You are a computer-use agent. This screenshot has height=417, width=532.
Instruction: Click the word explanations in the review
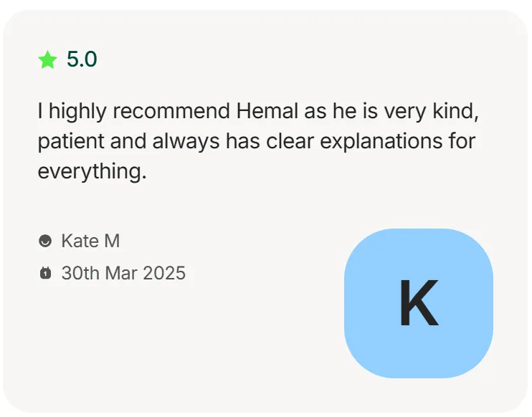pos(381,141)
